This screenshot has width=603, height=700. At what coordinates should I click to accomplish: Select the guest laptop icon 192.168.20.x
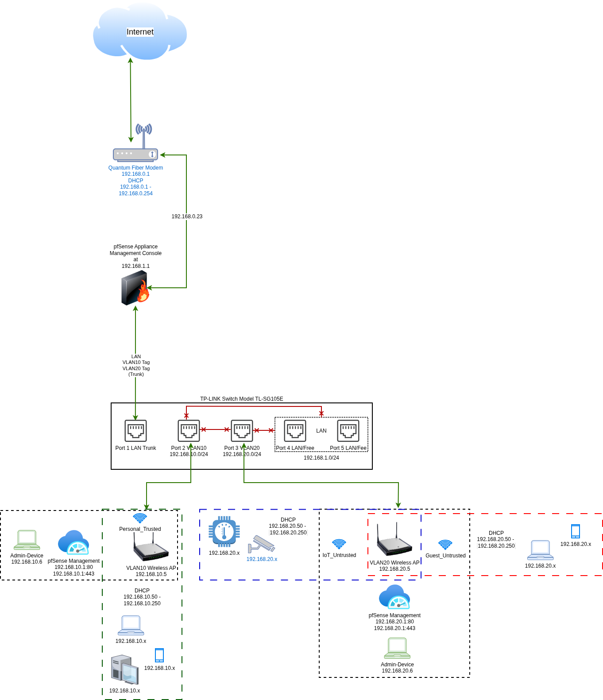pos(540,550)
